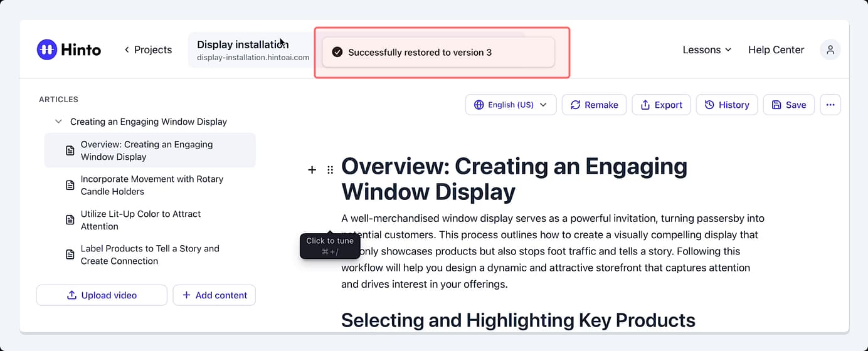Screen dimensions: 868x351
Task: Save the article
Action: click(789, 105)
